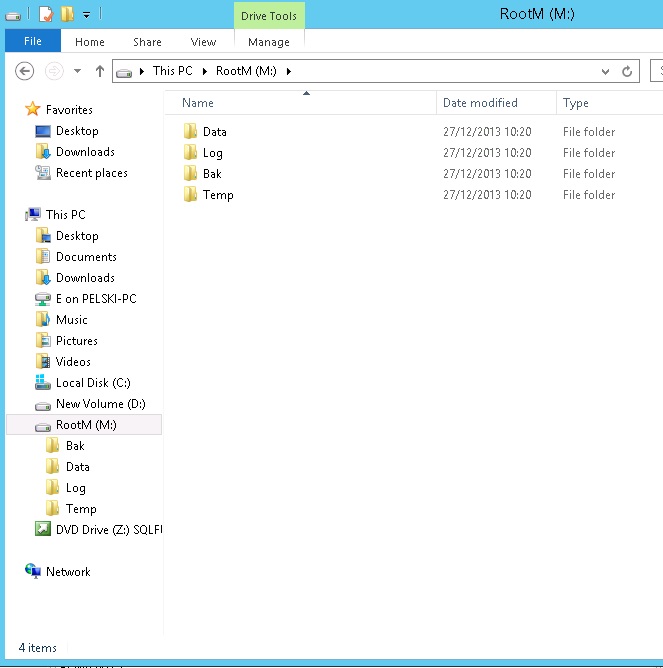Open the address bar history dropdown
663x668 pixels.
coord(605,72)
